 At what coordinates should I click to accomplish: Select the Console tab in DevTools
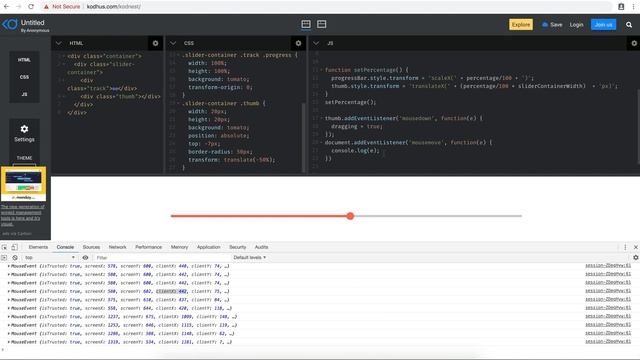(65, 247)
